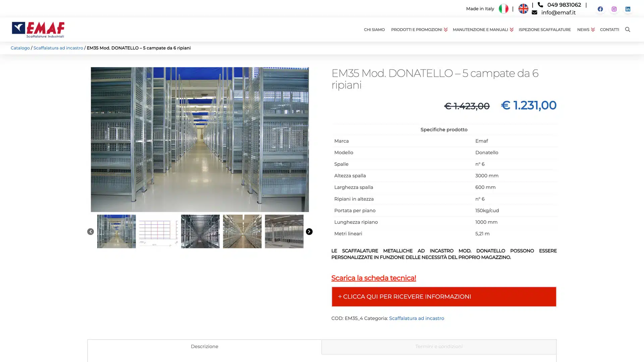The width and height of the screenshot is (644, 362).
Task: Click the Lunghezza ripiano value 1000 mm
Action: (486, 222)
